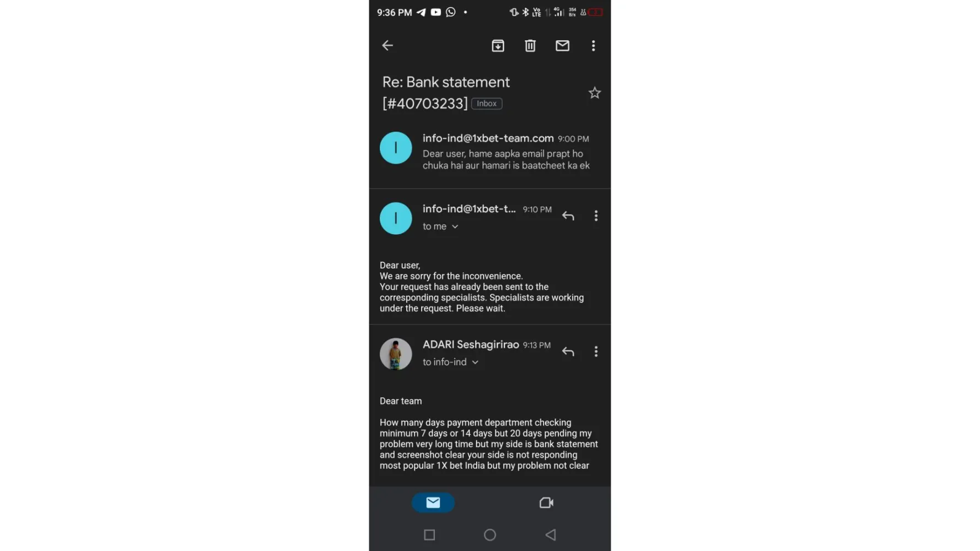Tap the Android home button

tap(490, 534)
